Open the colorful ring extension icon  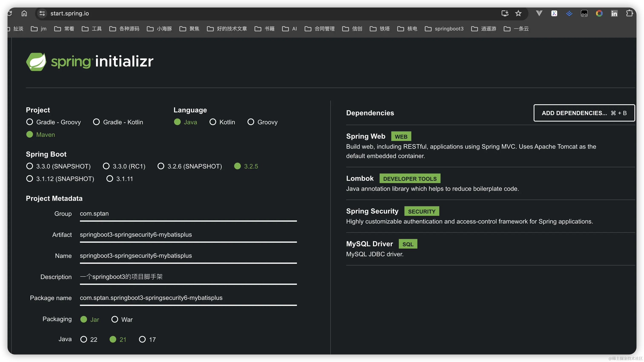[x=599, y=13]
